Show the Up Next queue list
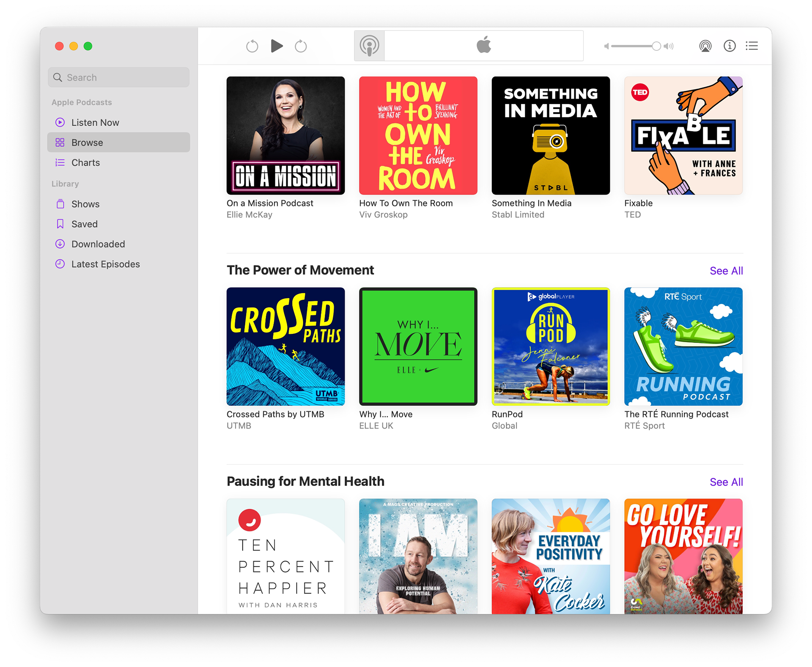812x667 pixels. 752,46
